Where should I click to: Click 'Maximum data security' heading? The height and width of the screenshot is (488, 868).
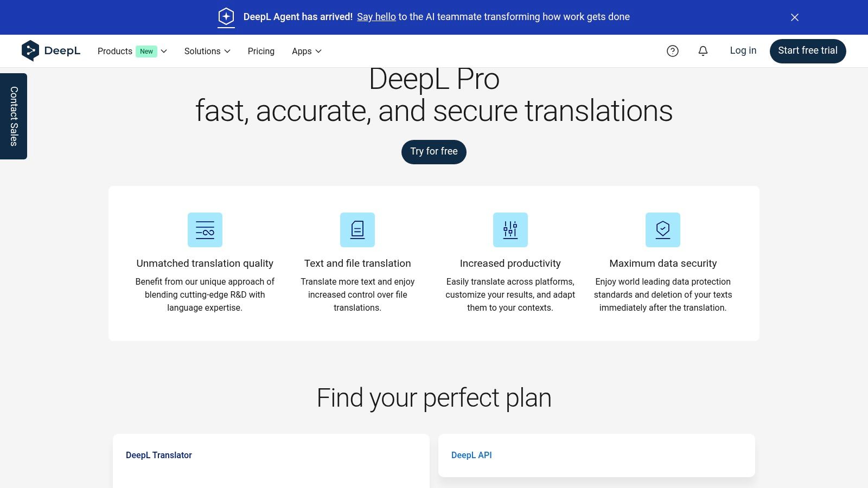(x=663, y=264)
